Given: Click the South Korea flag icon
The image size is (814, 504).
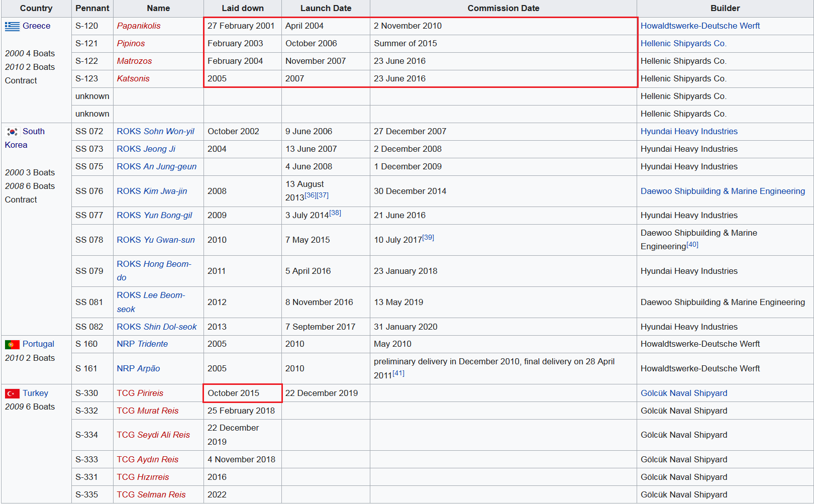Looking at the screenshot, I should coord(12,132).
